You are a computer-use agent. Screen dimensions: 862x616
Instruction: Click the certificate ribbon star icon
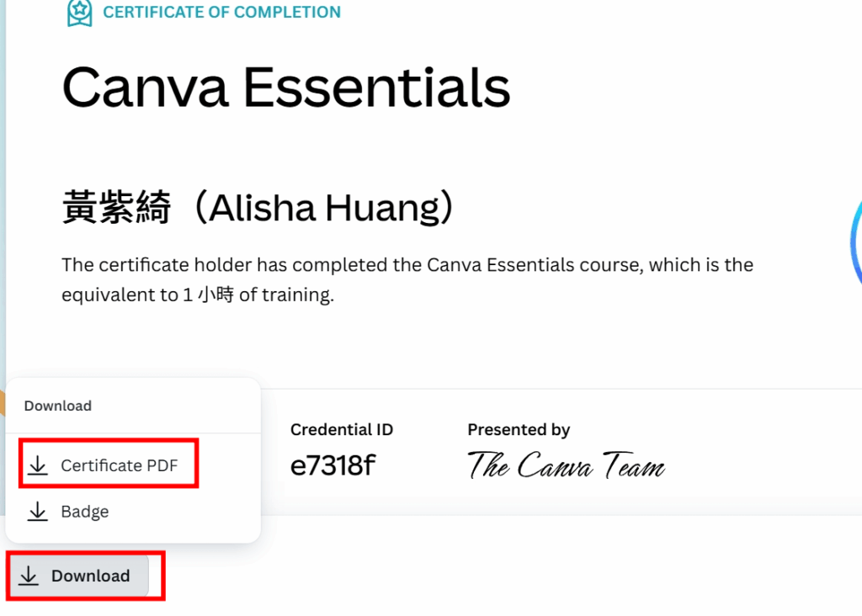pos(79,13)
